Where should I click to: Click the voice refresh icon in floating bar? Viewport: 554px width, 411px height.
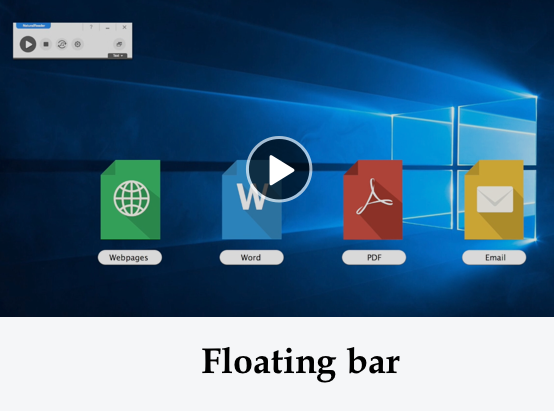pyautogui.click(x=62, y=44)
